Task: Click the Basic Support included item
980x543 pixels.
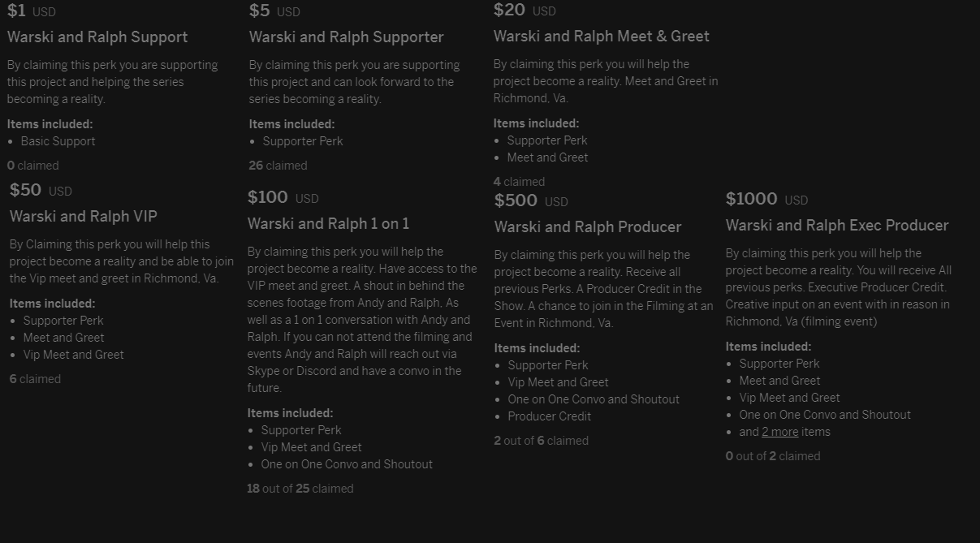Action: pyautogui.click(x=58, y=141)
